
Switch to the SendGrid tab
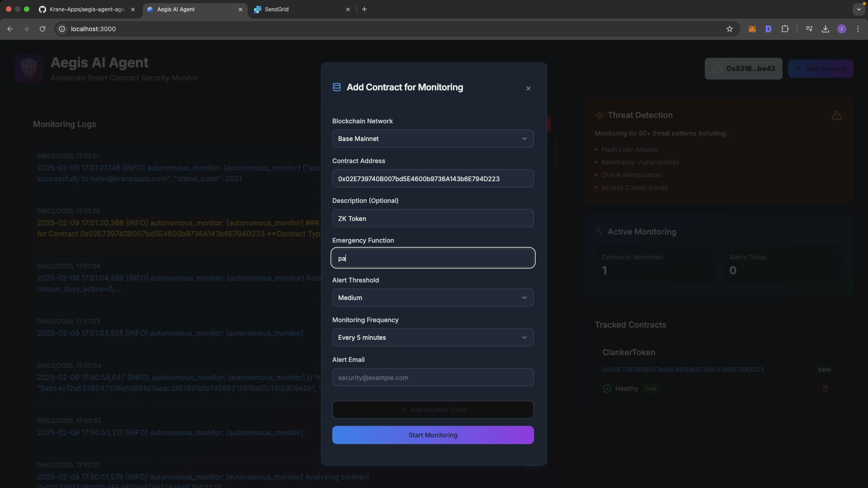point(302,9)
